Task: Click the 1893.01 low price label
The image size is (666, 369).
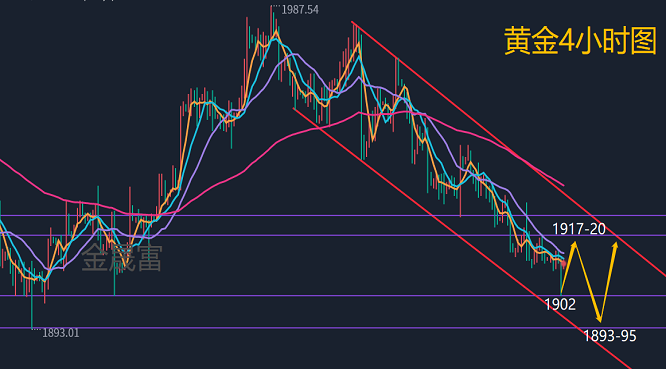Action: 60,333
